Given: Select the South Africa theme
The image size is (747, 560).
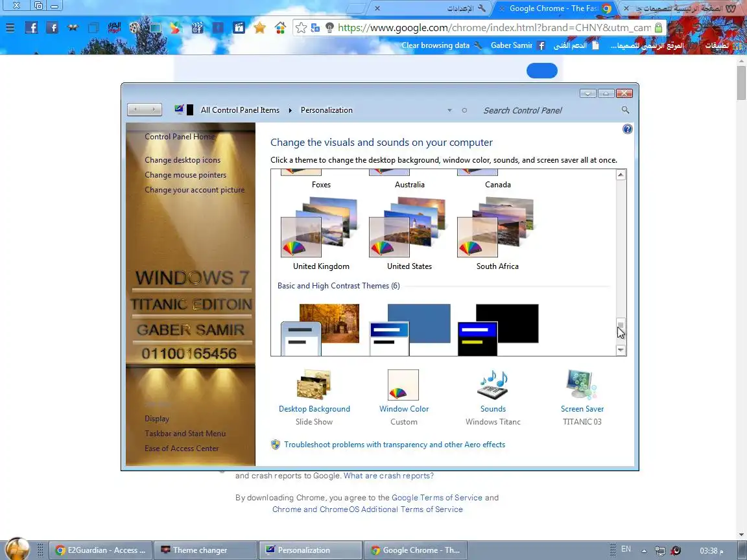Looking at the screenshot, I should click(497, 233).
